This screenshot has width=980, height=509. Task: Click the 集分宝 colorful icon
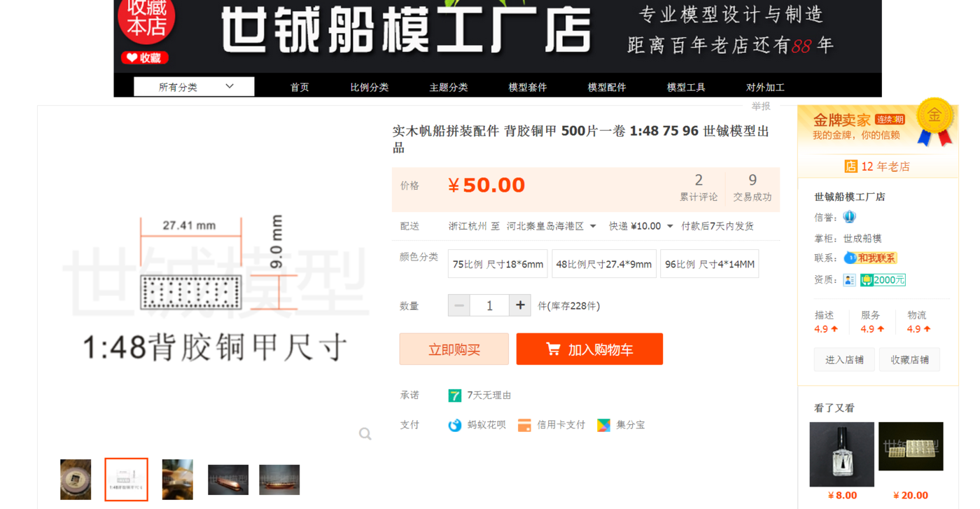pyautogui.click(x=603, y=425)
